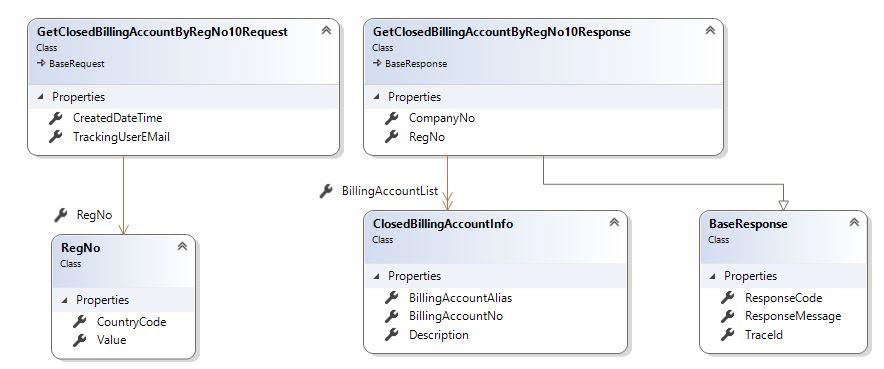This screenshot has height=369, width=884.
Task: Collapse the ClosedBillingAccountInfo class chevron
Action: click(614, 223)
